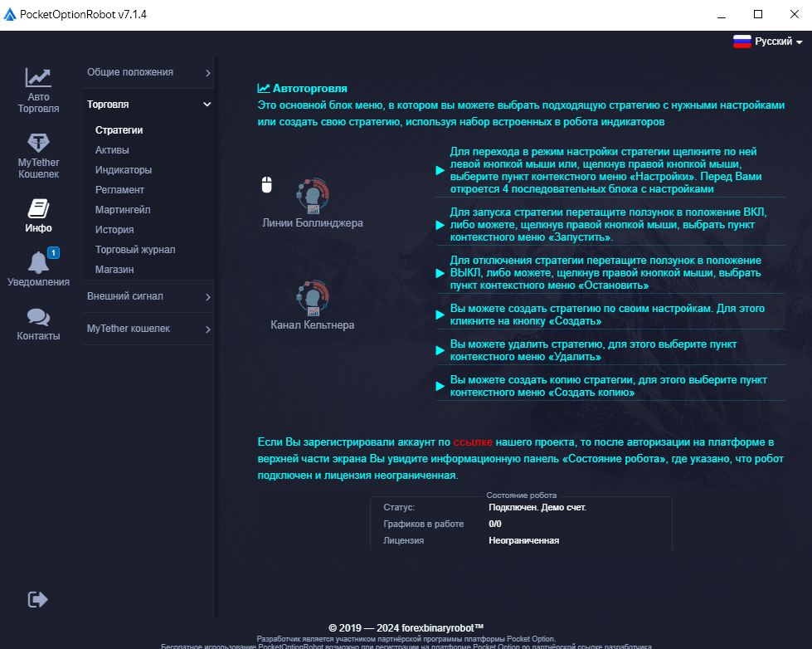Open the Магазин menu item
This screenshot has height=649, width=812.
pos(114,270)
